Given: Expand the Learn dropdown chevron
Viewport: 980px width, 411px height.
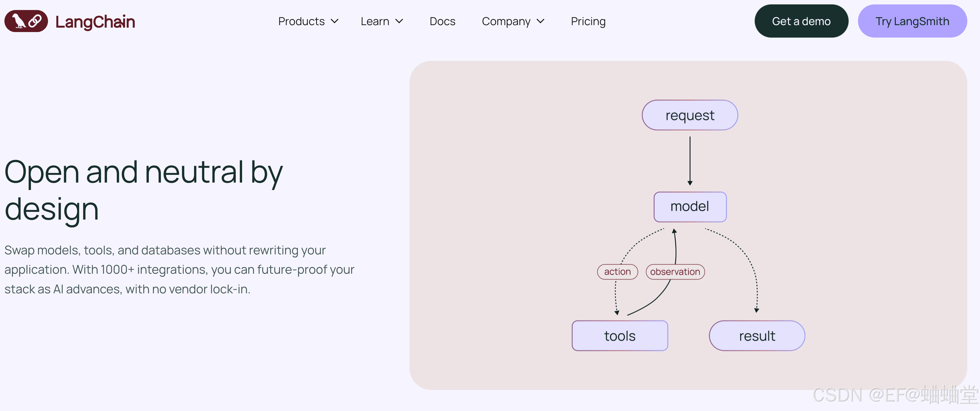Looking at the screenshot, I should [399, 21].
